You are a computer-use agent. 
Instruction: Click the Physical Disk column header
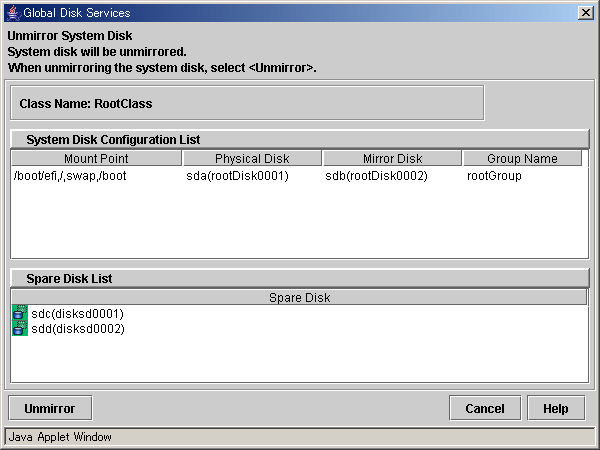pyautogui.click(x=252, y=158)
